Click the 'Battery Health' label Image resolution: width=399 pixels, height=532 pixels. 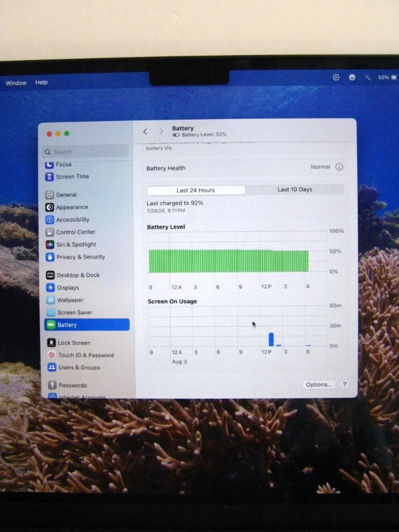click(x=166, y=168)
